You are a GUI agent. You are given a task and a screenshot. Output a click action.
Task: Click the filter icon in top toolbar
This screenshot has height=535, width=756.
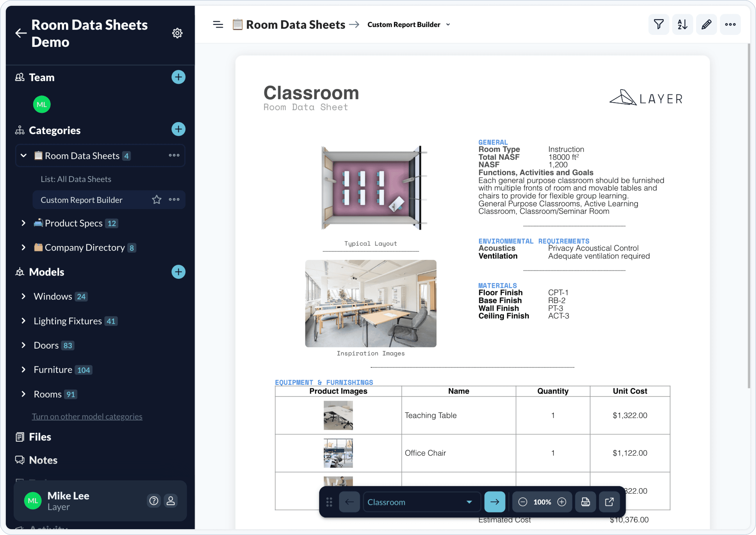pyautogui.click(x=659, y=24)
